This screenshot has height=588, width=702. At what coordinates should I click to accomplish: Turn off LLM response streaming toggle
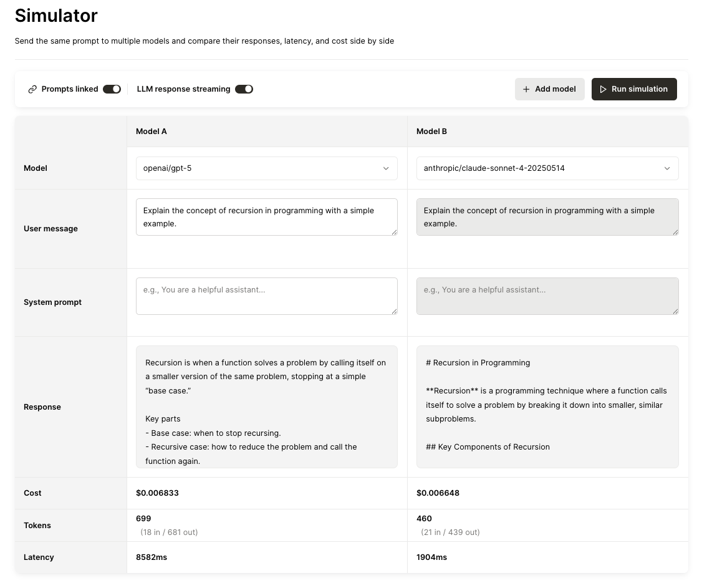tap(244, 89)
